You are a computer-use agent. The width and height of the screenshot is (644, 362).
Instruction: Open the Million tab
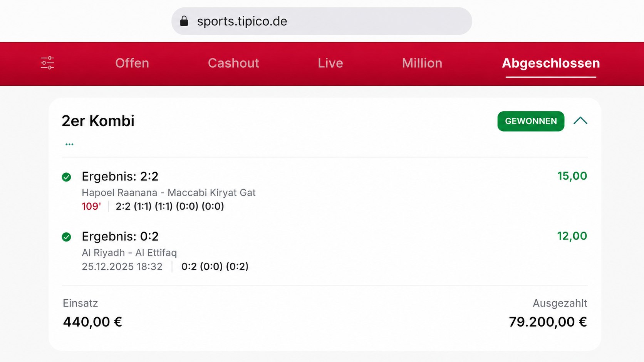pyautogui.click(x=422, y=63)
